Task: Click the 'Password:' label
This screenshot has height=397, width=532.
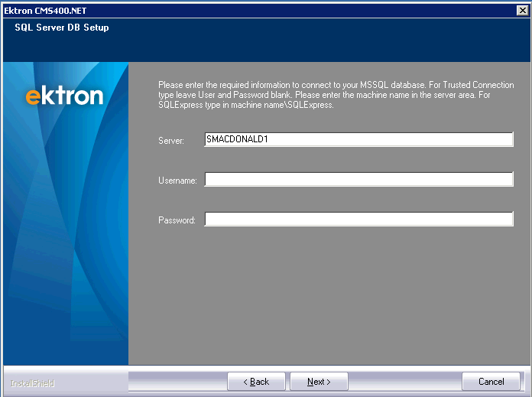Action: pos(177,220)
